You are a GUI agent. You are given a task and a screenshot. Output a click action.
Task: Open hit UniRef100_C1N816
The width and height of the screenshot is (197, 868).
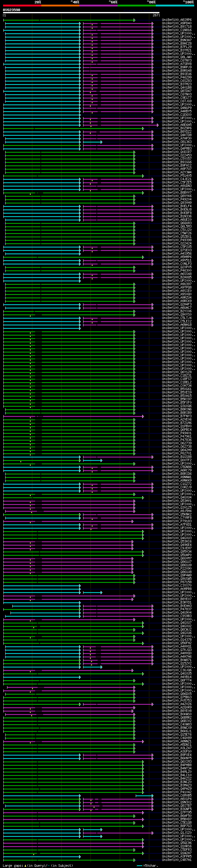177,30
